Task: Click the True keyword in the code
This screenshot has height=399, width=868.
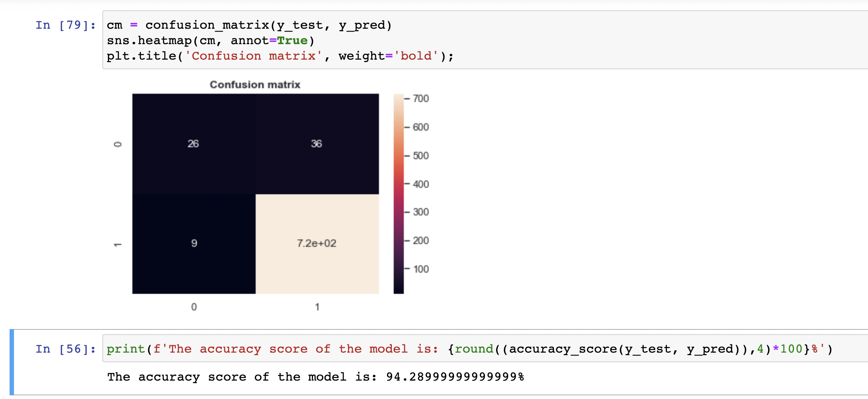Action: tap(293, 40)
